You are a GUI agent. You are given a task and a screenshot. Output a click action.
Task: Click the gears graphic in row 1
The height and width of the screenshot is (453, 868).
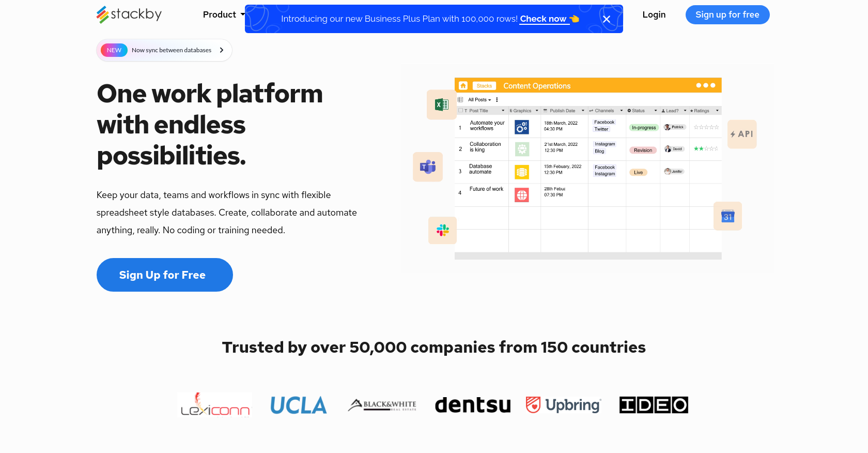(522, 127)
